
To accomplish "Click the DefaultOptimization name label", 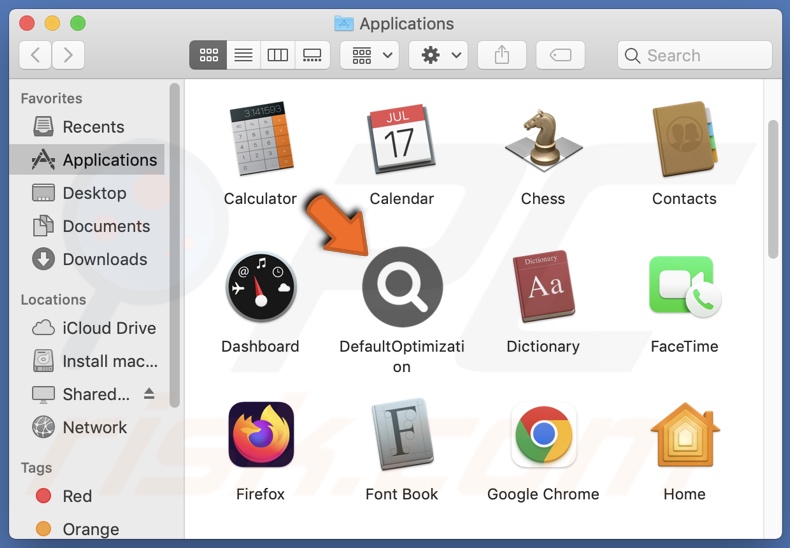I will pos(402,357).
